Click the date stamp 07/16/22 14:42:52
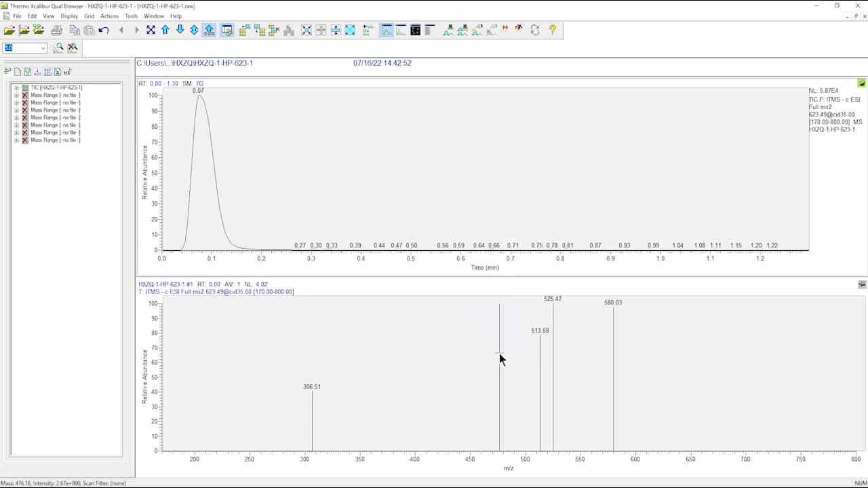Viewport: 868px width, 488px height. pyautogui.click(x=382, y=63)
